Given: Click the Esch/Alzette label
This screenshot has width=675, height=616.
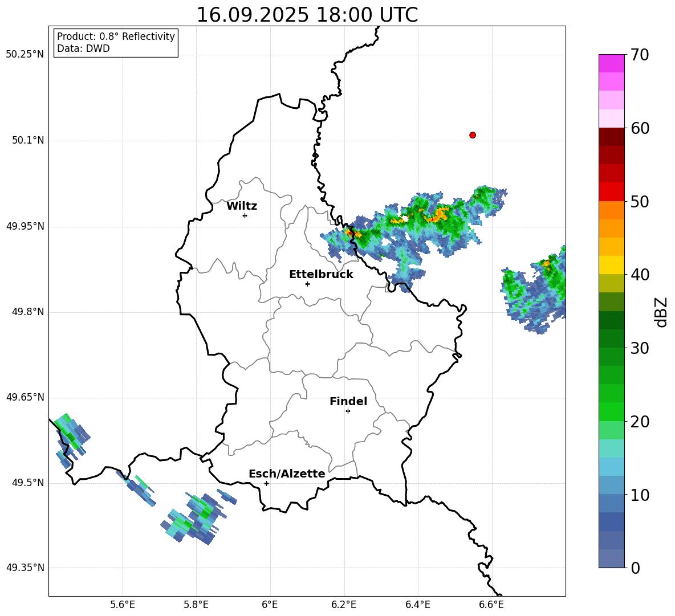Looking at the screenshot, I should [287, 474].
